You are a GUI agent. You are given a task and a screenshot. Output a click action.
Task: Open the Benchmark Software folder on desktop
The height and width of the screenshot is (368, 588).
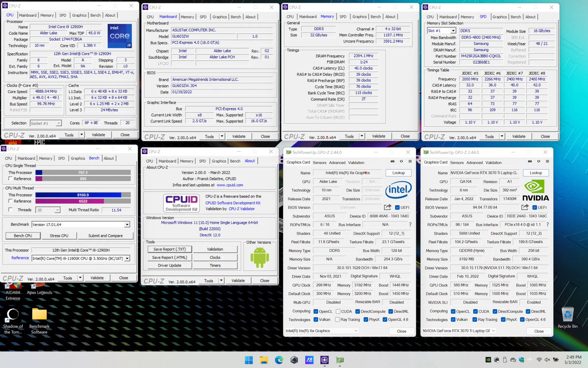(x=39, y=321)
